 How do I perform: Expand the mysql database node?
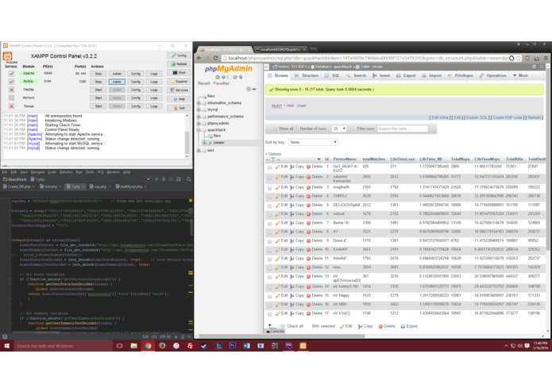coord(199,110)
